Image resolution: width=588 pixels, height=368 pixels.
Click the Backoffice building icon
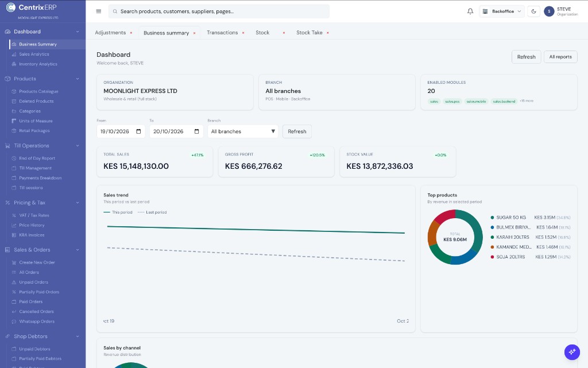click(x=485, y=11)
